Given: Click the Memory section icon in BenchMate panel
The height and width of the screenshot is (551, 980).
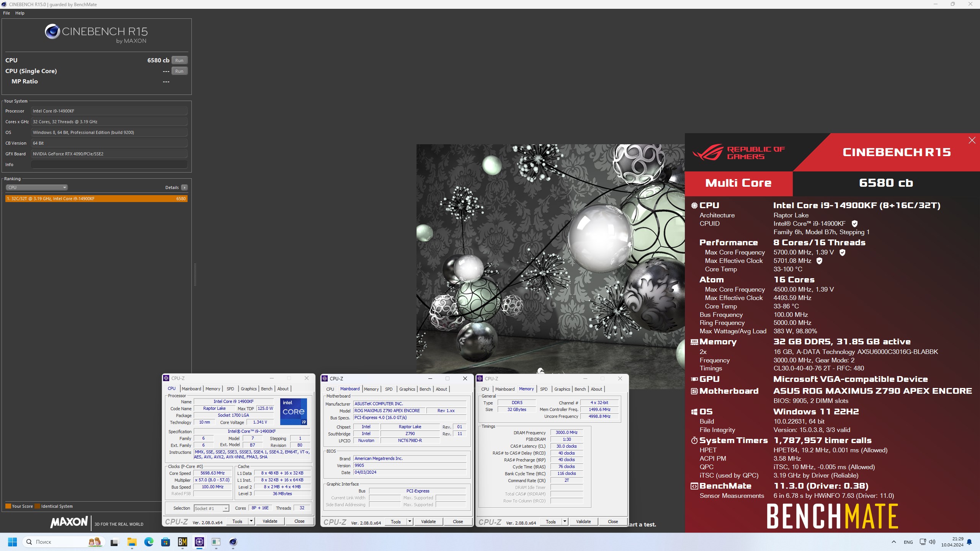Looking at the screenshot, I should coord(694,342).
